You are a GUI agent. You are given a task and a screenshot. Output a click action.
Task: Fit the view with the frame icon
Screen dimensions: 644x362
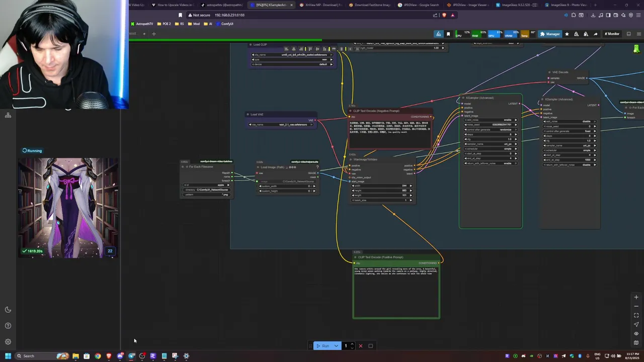click(x=636, y=315)
